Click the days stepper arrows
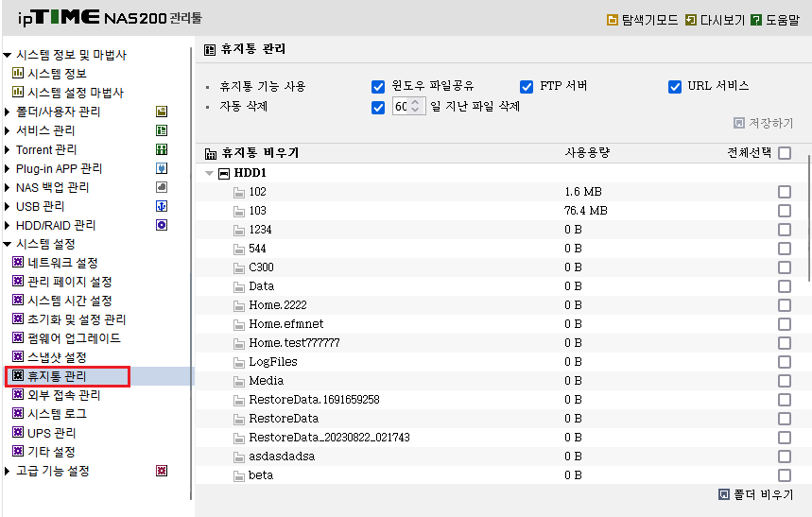 coord(415,106)
